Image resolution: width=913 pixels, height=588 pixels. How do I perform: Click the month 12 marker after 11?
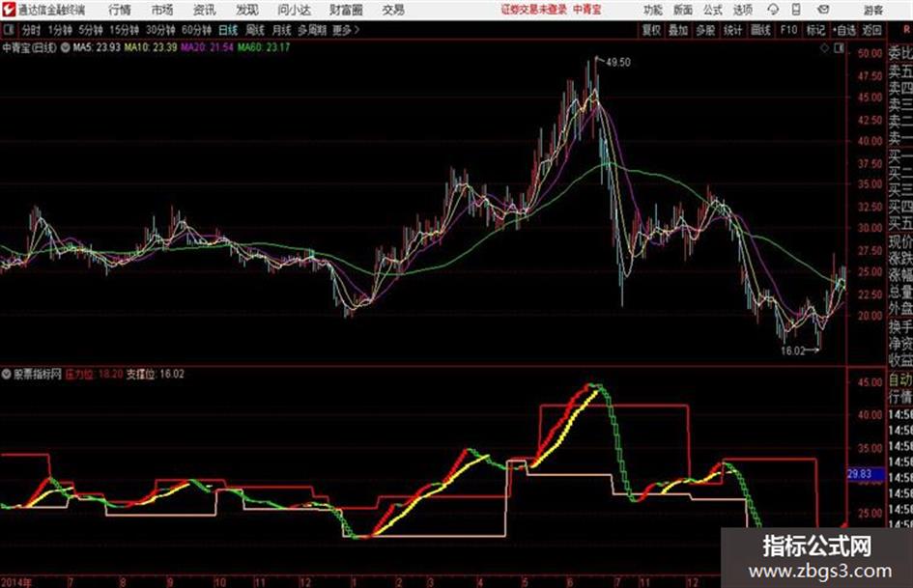pos(304,582)
